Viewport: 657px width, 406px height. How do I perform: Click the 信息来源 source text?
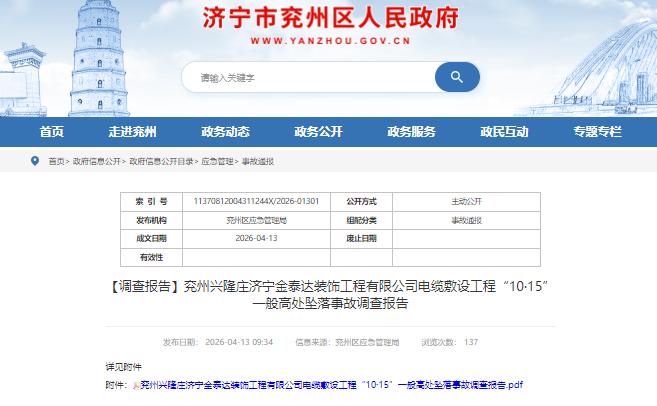[347, 342]
